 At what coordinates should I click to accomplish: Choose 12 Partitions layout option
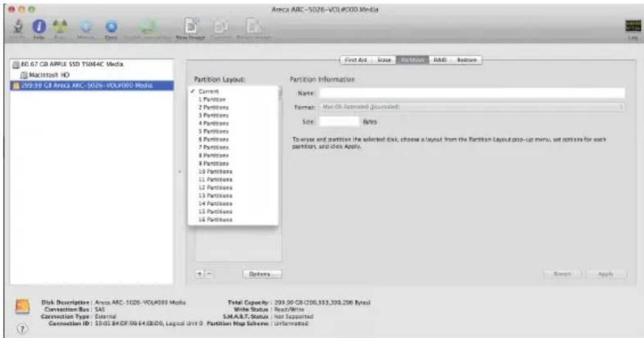click(234, 188)
